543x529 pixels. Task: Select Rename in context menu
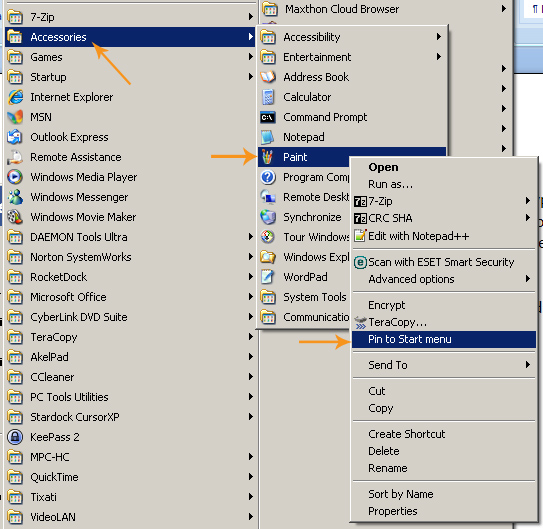pos(444,468)
